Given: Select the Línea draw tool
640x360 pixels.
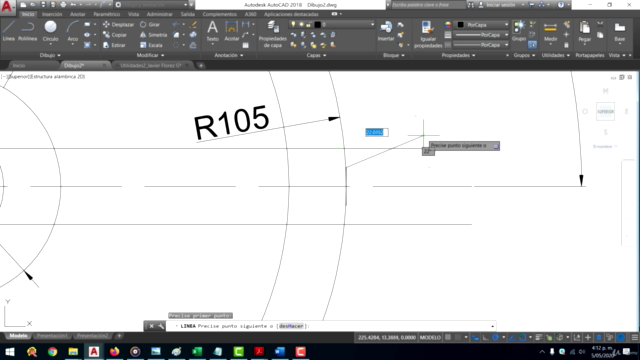Looking at the screenshot, I should coord(9,31).
